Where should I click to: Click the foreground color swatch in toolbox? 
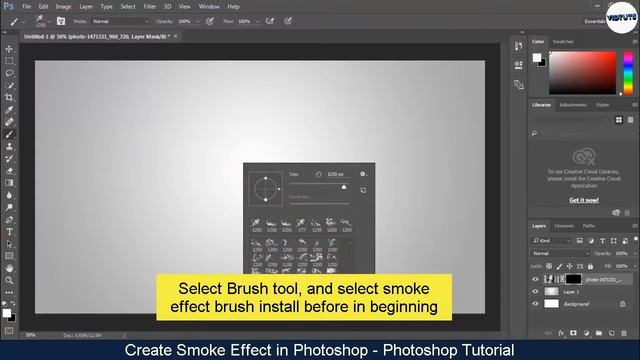click(x=7, y=313)
